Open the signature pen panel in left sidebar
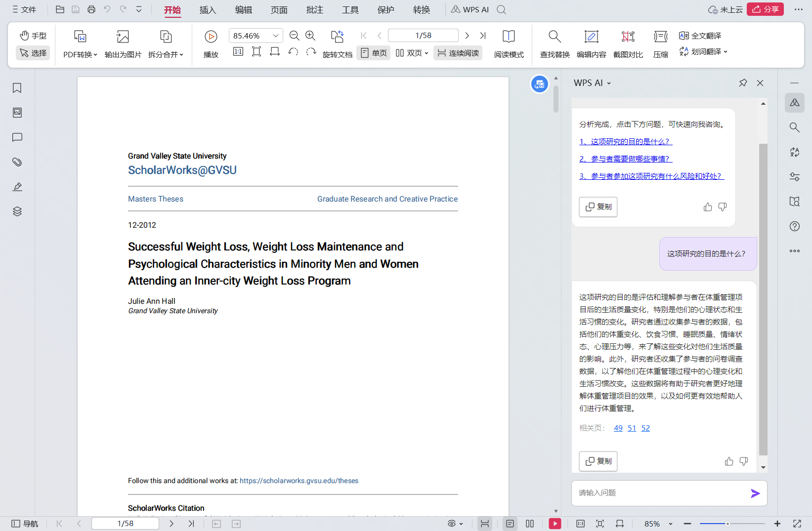The image size is (812, 531). click(x=17, y=187)
